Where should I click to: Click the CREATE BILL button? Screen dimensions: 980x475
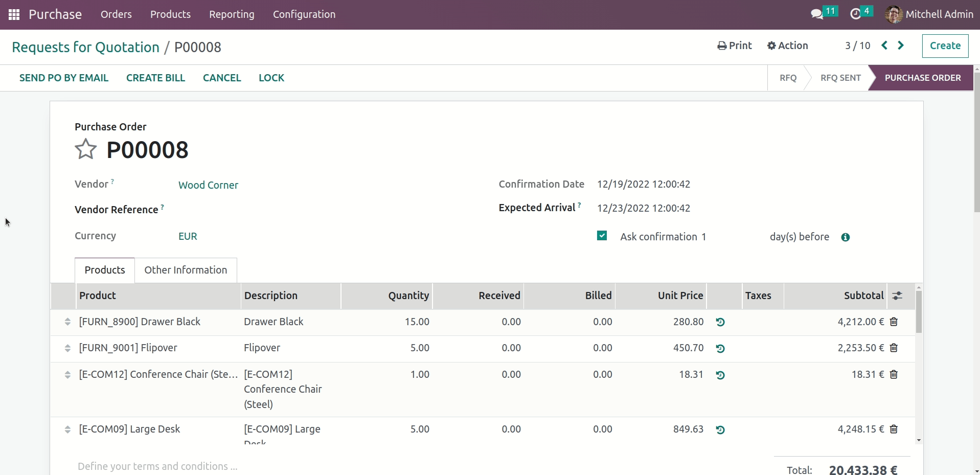155,78
